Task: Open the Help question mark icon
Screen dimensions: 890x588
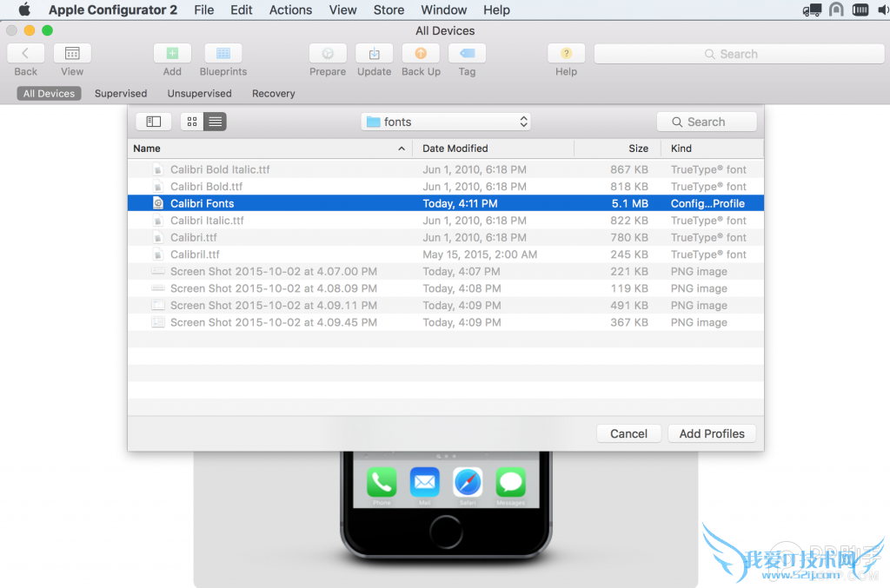Action: tap(566, 54)
